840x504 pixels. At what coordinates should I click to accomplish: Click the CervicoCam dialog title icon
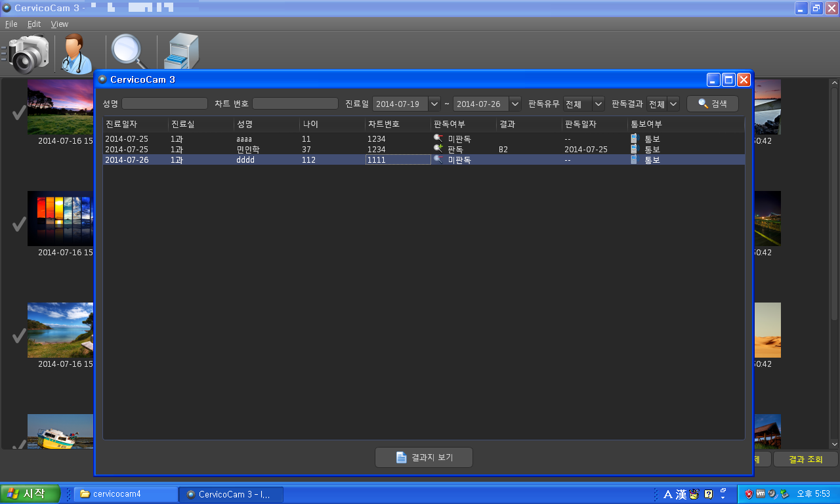point(102,80)
